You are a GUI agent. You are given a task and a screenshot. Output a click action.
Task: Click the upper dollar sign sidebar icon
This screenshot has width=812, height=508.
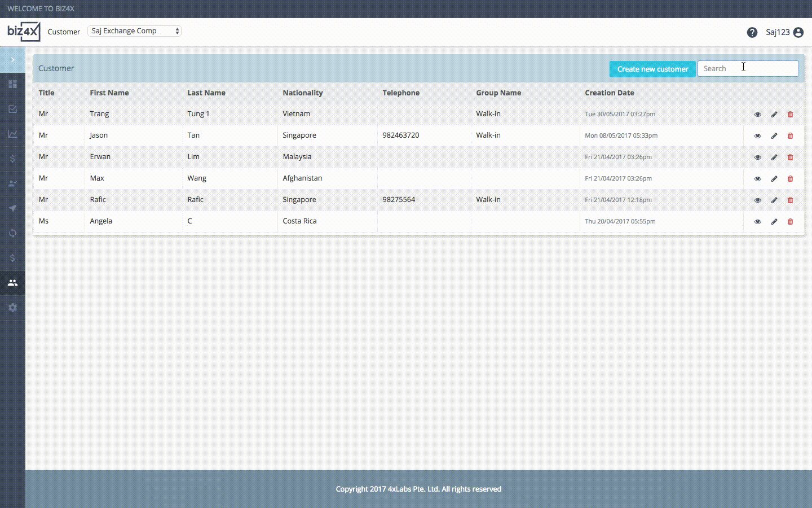[12, 159]
